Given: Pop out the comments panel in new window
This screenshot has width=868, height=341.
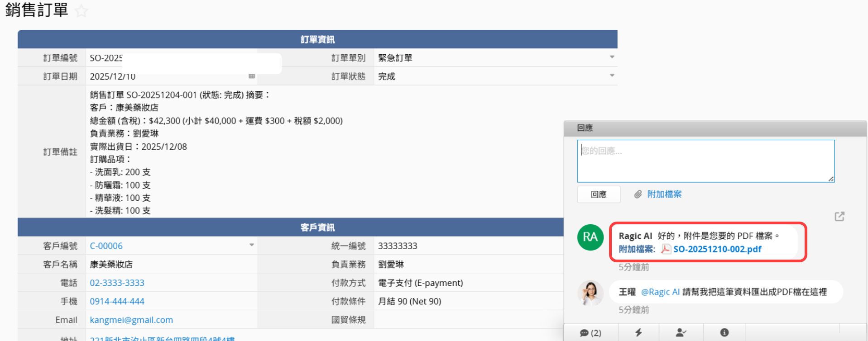Looking at the screenshot, I should [839, 217].
